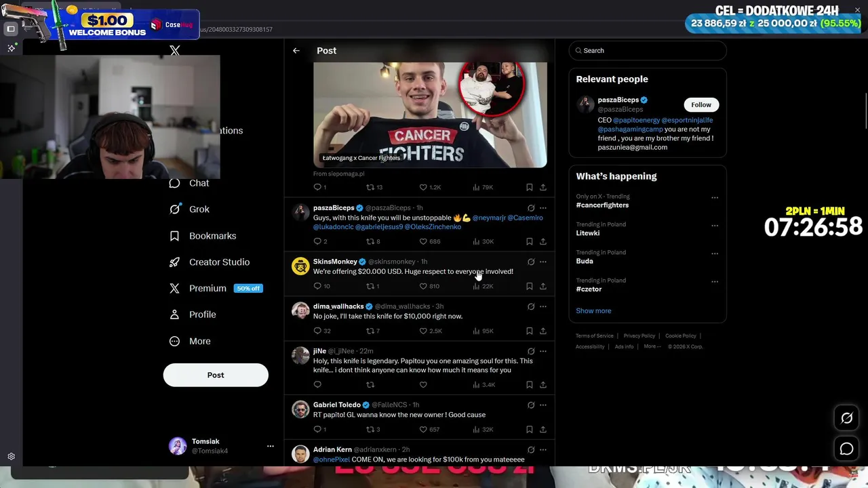The height and width of the screenshot is (488, 868).
Task: Bookmark the SkinsMonkey post
Action: tap(530, 286)
